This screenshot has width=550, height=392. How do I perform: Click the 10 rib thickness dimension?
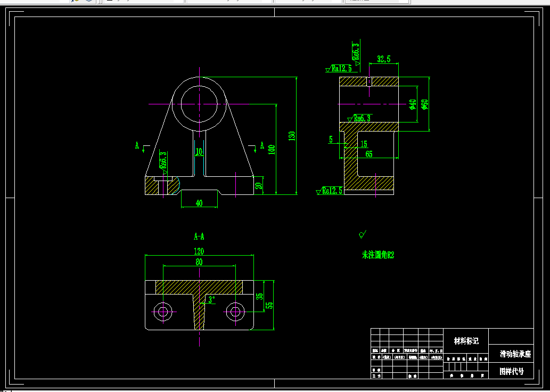[x=199, y=152]
